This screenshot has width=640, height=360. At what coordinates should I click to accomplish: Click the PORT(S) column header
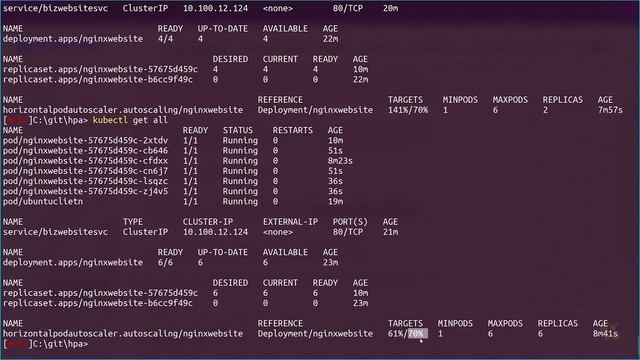[x=350, y=222]
